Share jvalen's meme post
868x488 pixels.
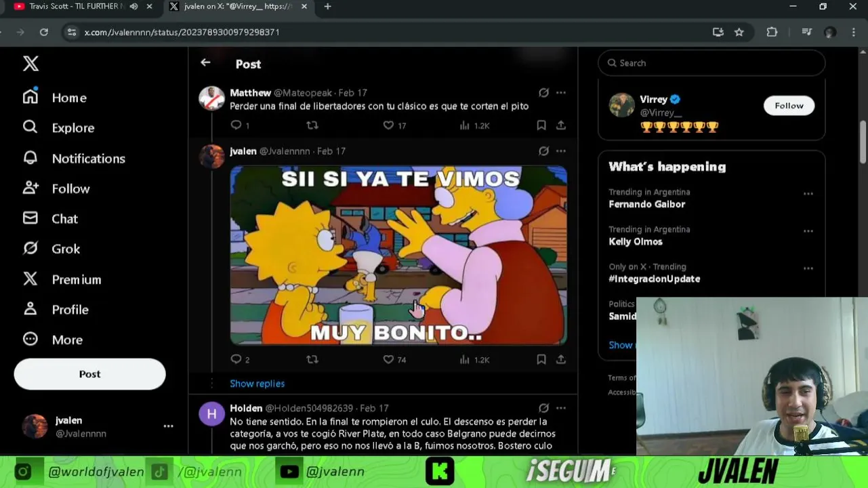[x=561, y=359]
